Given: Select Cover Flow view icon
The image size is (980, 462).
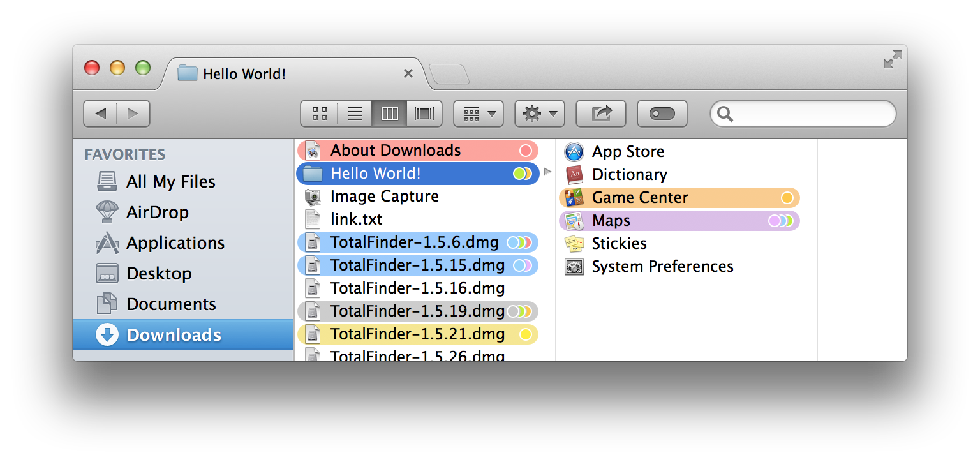Looking at the screenshot, I should pos(424,114).
